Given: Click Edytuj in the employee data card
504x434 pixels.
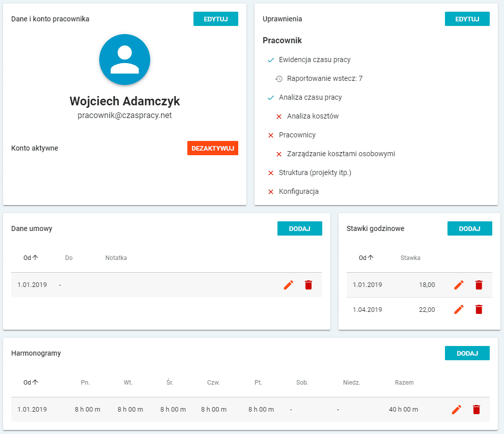Looking at the screenshot, I should [x=215, y=19].
